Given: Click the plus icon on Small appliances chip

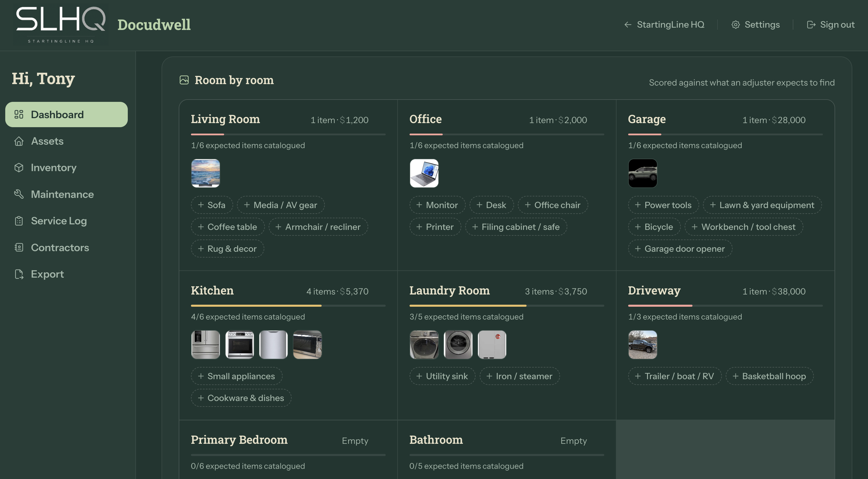Looking at the screenshot, I should tap(201, 376).
